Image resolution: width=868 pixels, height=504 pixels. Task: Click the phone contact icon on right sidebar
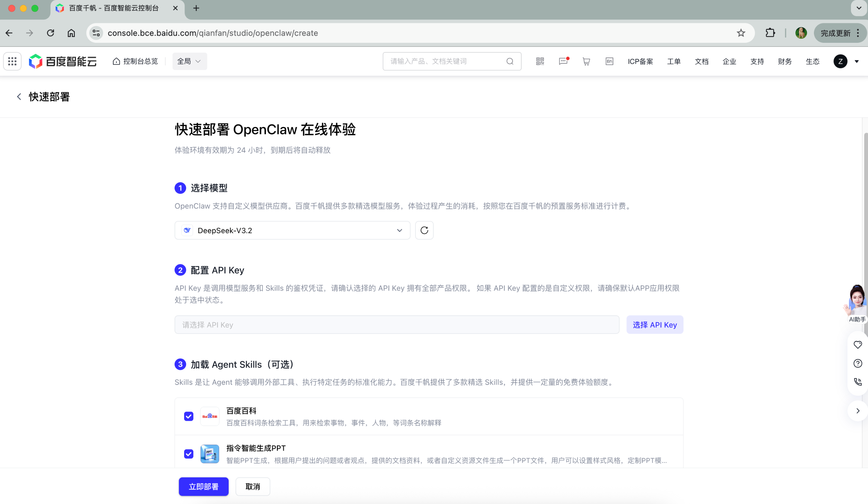tap(858, 382)
